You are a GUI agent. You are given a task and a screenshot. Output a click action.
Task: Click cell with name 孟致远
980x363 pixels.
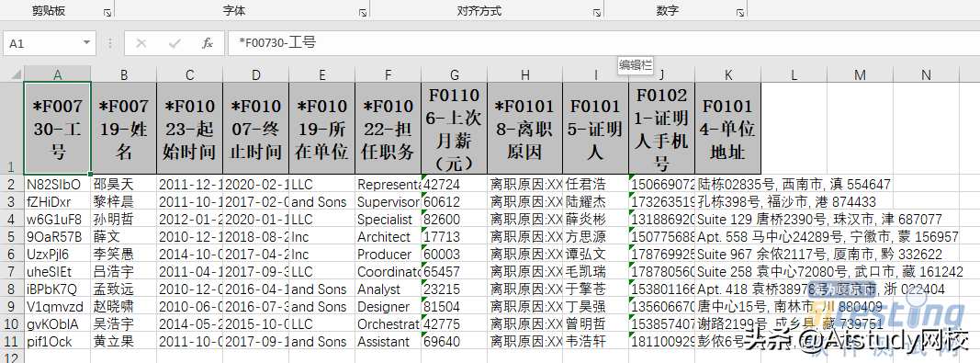[x=124, y=289]
